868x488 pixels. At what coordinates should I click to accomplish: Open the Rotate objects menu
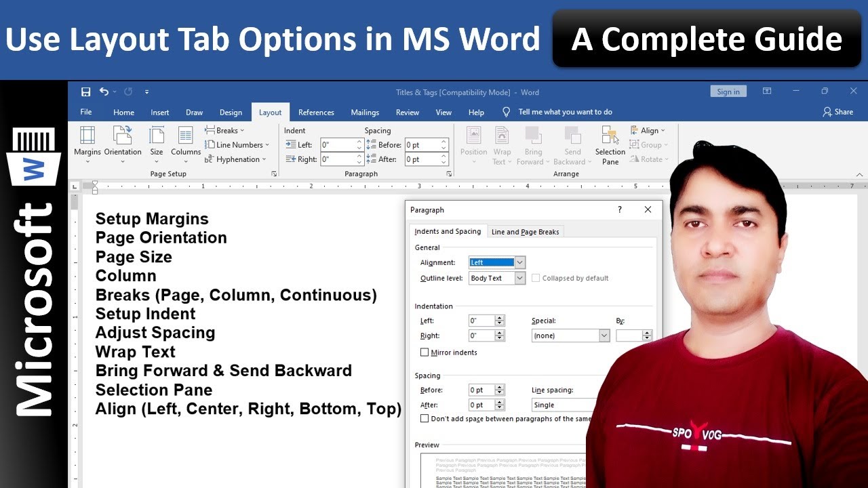[649, 159]
